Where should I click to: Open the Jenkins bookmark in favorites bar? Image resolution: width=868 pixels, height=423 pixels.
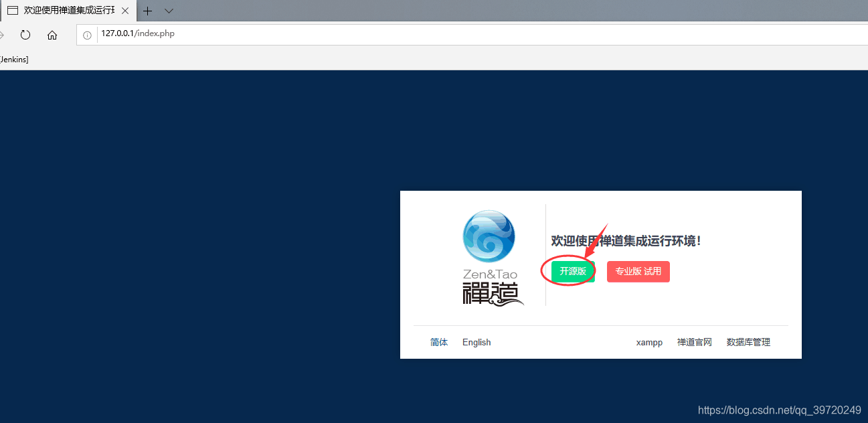[x=13, y=59]
